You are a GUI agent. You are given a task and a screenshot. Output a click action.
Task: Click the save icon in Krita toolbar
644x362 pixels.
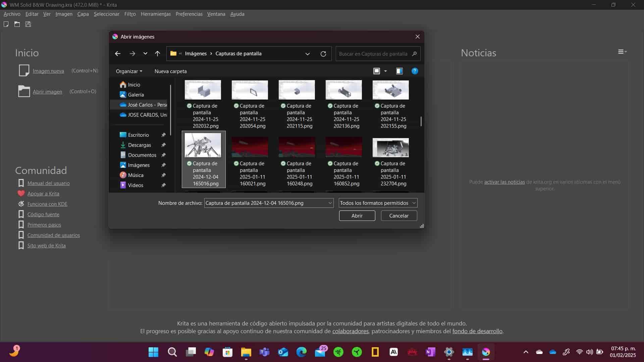pos(28,24)
